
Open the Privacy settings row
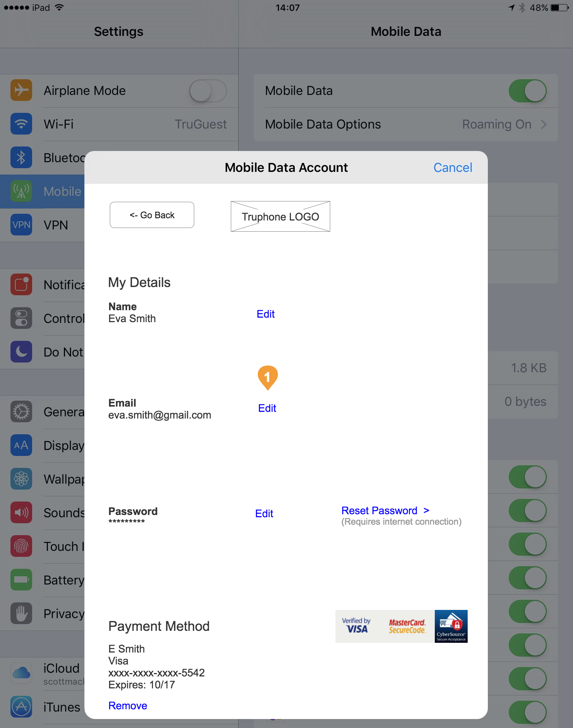(x=42, y=614)
